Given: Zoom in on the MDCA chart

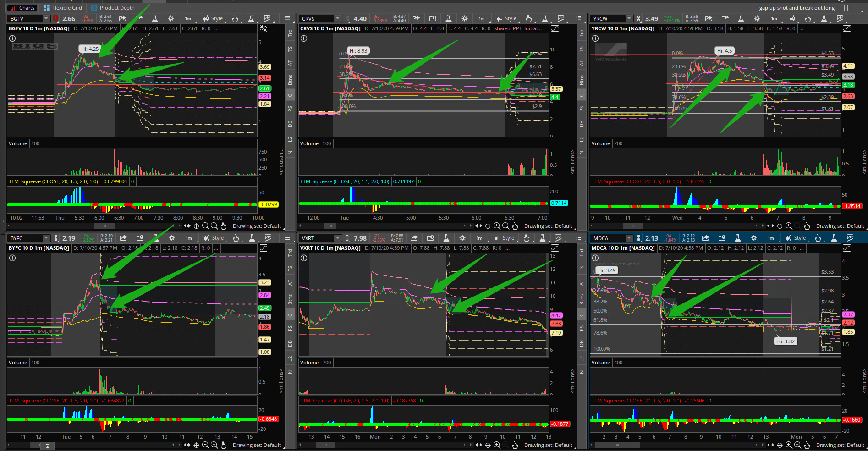Looking at the screenshot, I should [x=789, y=445].
